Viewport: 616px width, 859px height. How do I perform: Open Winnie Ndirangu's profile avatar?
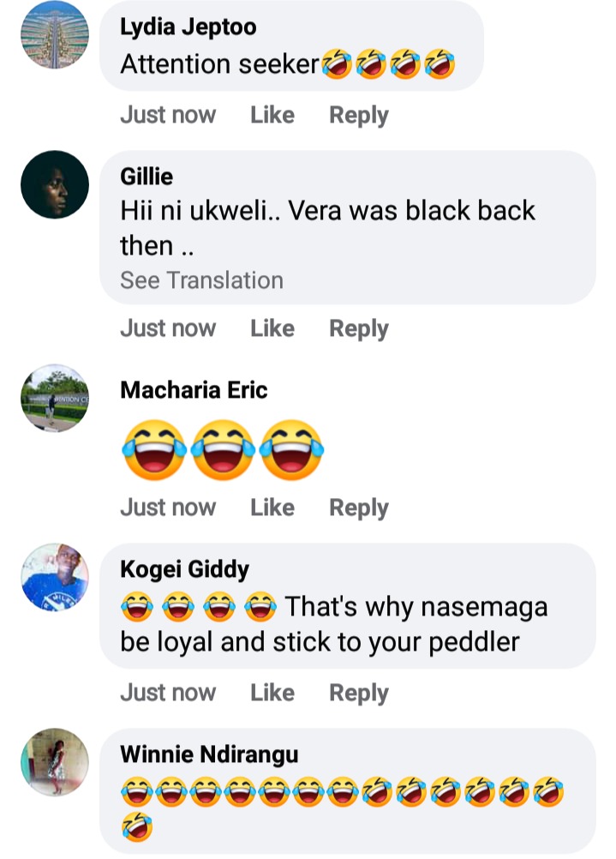55,762
